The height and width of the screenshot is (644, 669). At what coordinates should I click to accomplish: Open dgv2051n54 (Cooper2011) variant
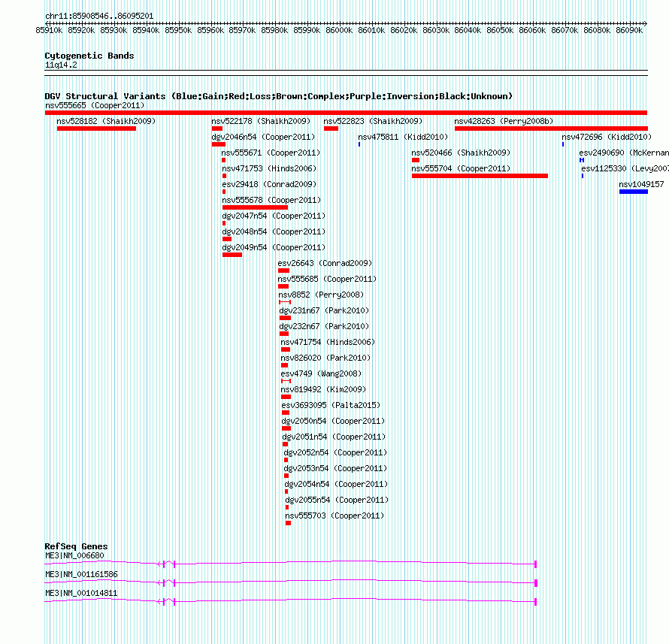pos(334,437)
